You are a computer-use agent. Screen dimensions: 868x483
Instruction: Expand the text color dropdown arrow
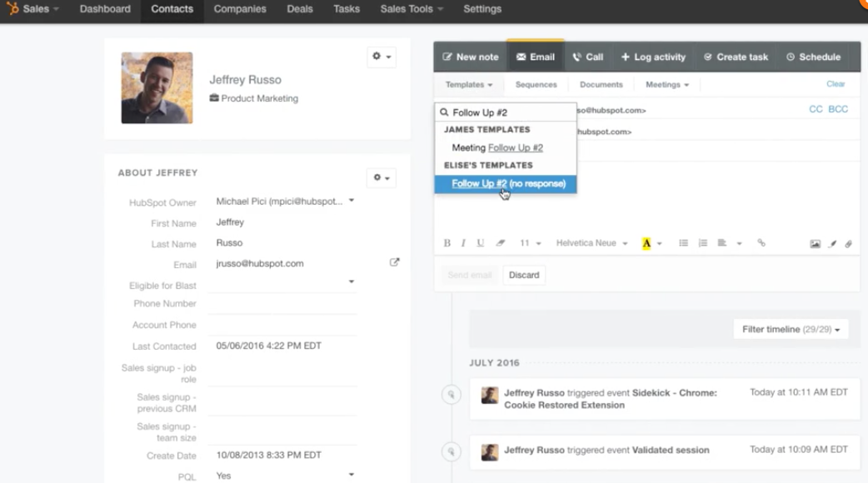(659, 243)
